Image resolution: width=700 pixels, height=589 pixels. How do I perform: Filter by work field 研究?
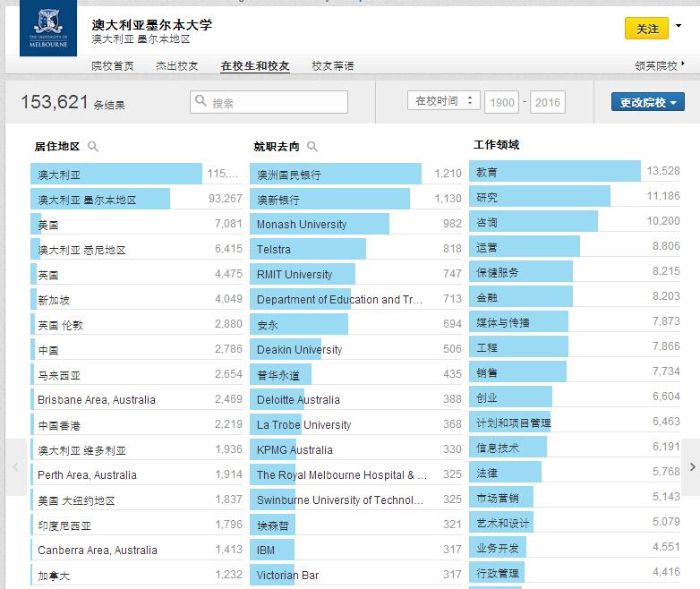pyautogui.click(x=575, y=196)
